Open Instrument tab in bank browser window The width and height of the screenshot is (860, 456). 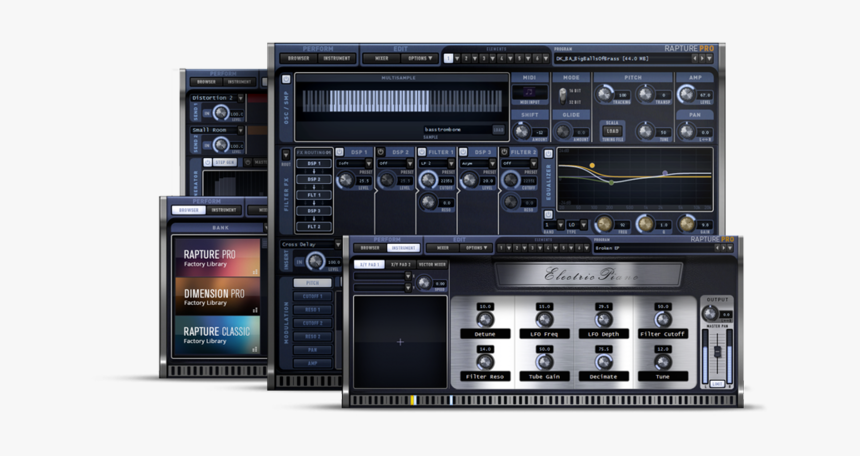(x=224, y=210)
